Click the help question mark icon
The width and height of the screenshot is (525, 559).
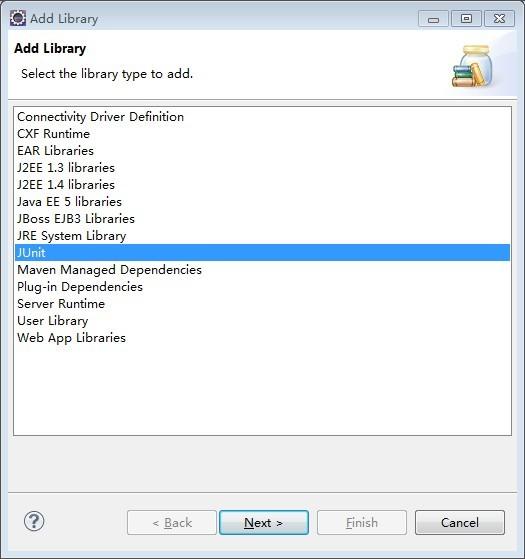click(34, 522)
